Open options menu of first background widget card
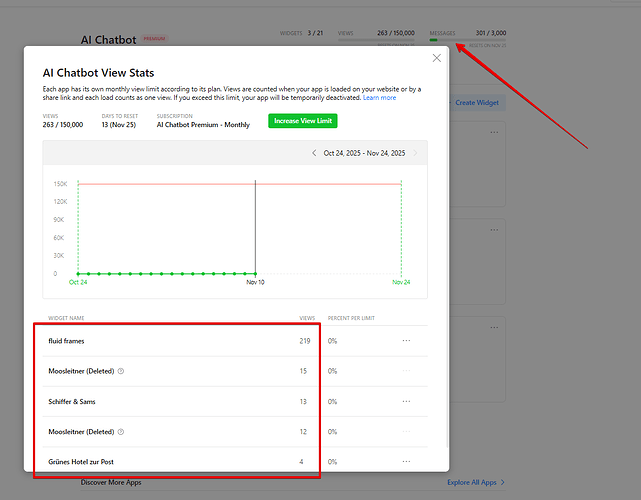This screenshot has width=641, height=500. point(494,132)
